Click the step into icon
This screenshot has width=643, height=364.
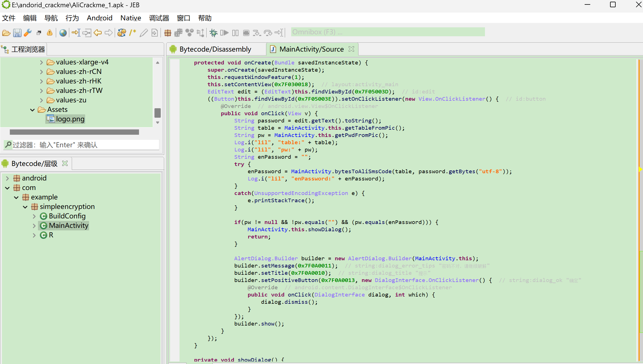257,33
